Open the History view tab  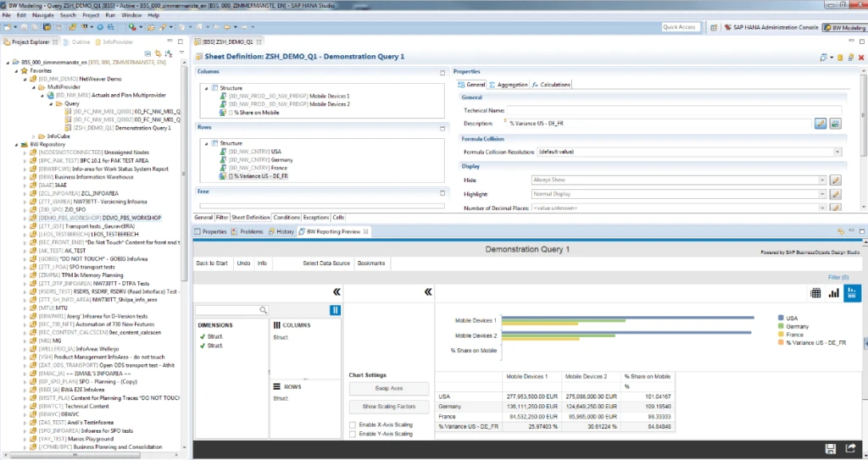(281, 232)
